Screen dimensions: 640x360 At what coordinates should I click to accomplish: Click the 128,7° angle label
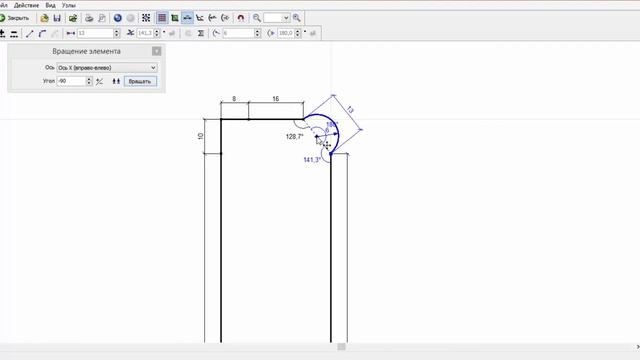click(x=295, y=137)
